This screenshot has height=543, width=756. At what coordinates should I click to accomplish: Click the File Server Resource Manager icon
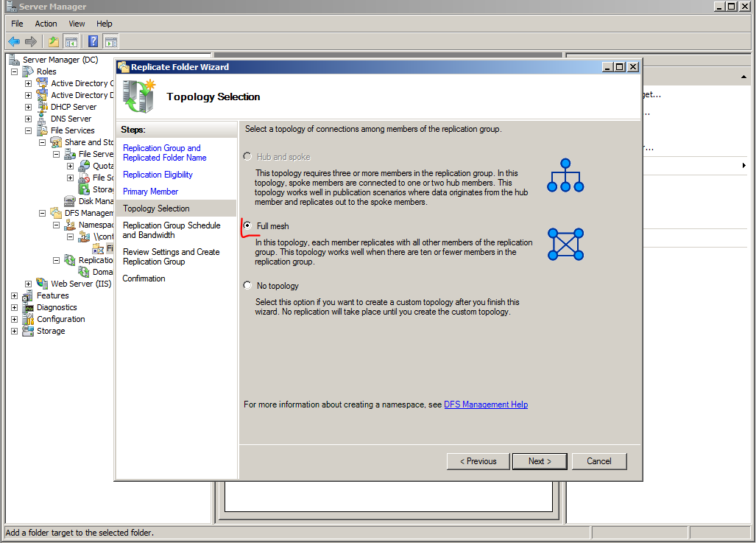[70, 154]
